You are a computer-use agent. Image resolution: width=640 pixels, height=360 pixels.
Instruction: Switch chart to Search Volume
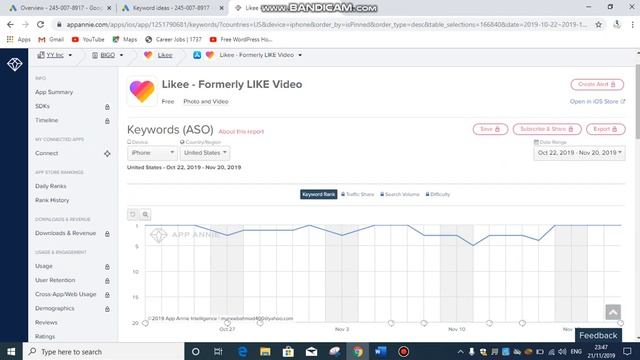pos(400,194)
